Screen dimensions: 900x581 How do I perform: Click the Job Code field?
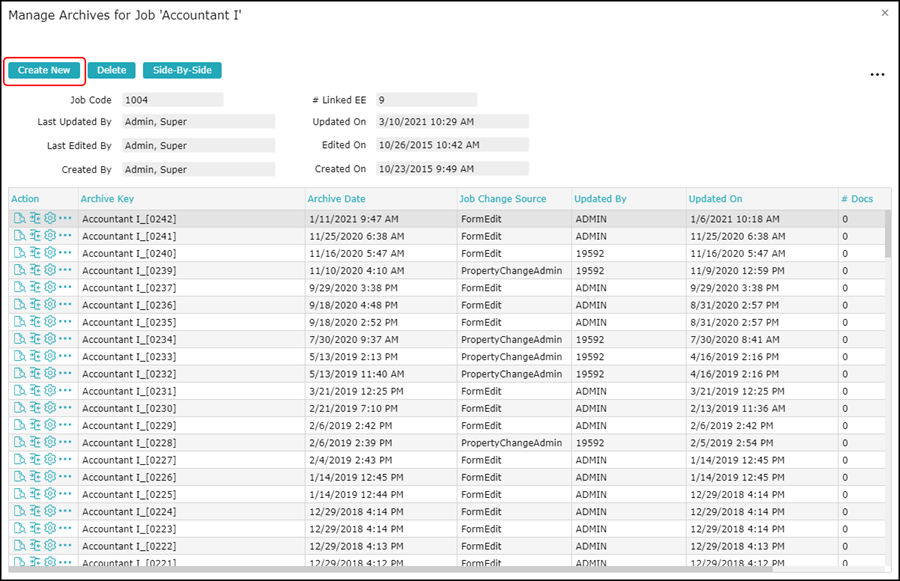[x=172, y=100]
